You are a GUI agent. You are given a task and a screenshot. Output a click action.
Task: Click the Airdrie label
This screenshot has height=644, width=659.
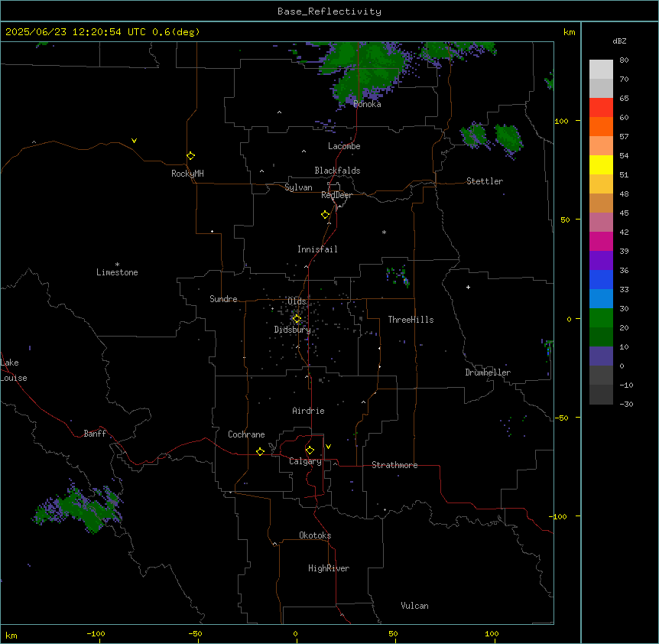point(309,411)
